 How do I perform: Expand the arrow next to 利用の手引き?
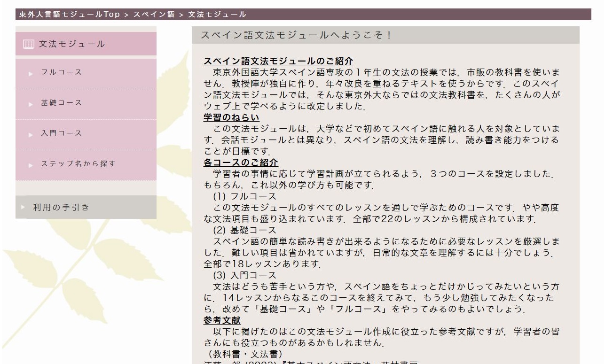[23, 207]
